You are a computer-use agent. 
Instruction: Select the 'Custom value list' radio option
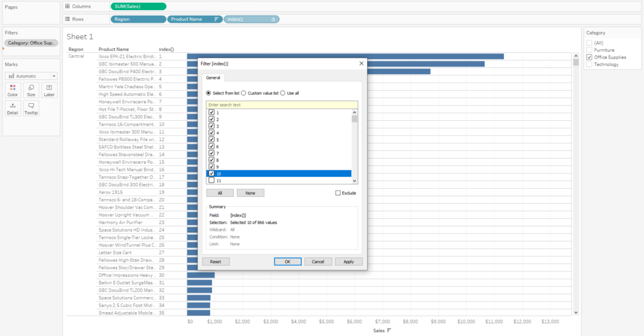pyautogui.click(x=243, y=93)
